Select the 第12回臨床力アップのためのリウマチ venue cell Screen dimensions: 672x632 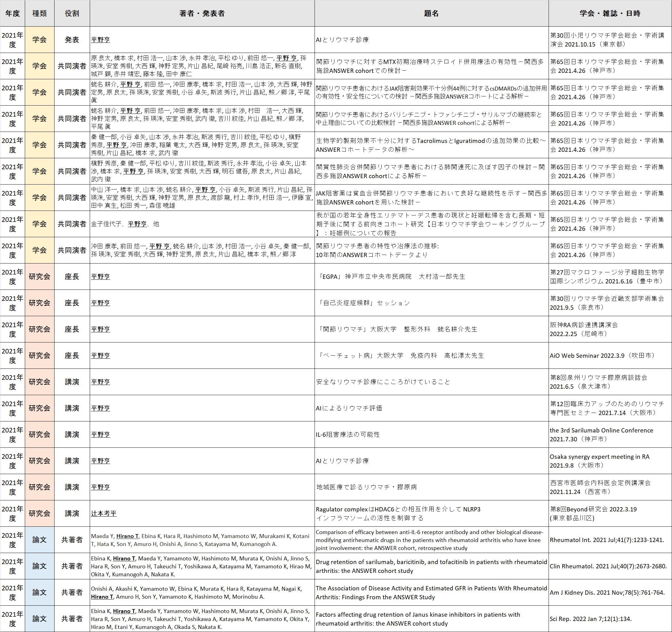[610, 408]
